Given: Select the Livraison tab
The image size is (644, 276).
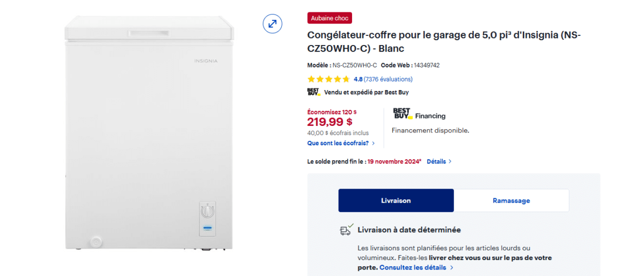Looking at the screenshot, I should (396, 200).
